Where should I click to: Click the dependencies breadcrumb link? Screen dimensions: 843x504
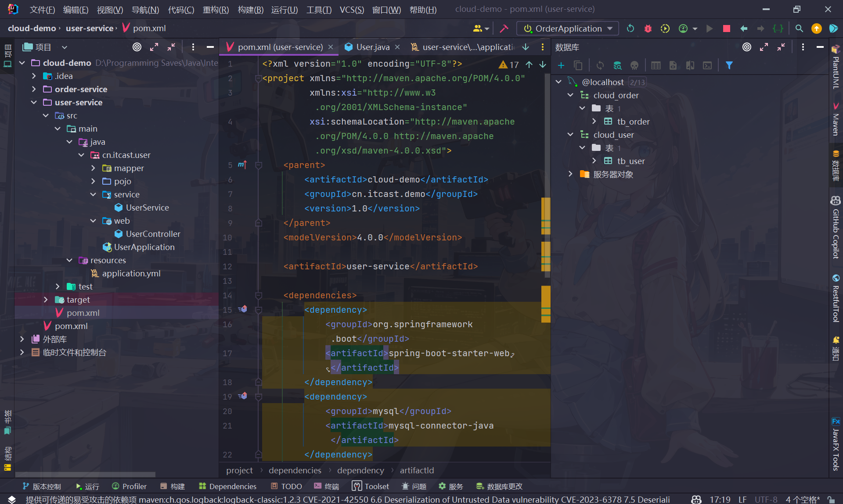295,470
